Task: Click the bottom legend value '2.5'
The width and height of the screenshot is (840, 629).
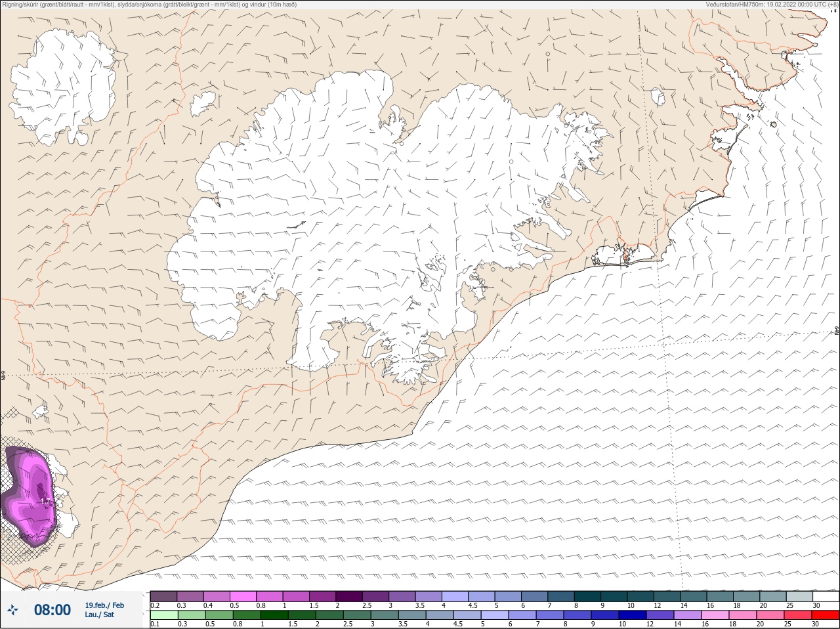Action: pos(347,624)
